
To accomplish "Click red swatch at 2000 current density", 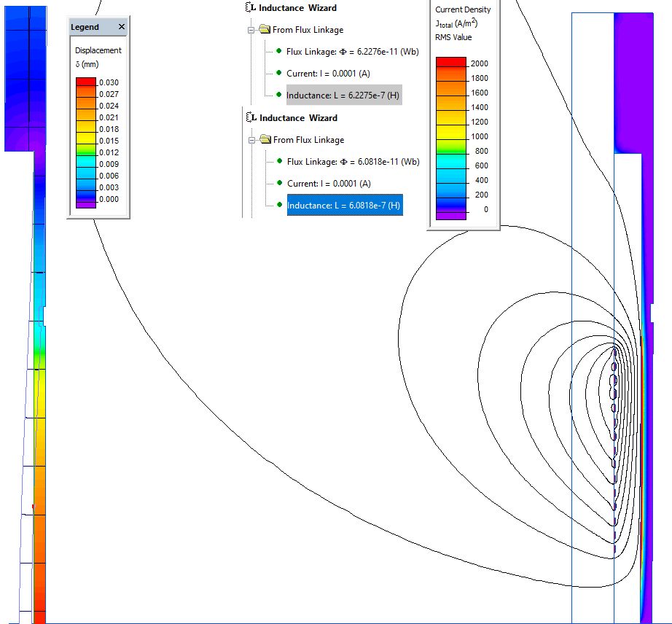I will click(x=451, y=62).
